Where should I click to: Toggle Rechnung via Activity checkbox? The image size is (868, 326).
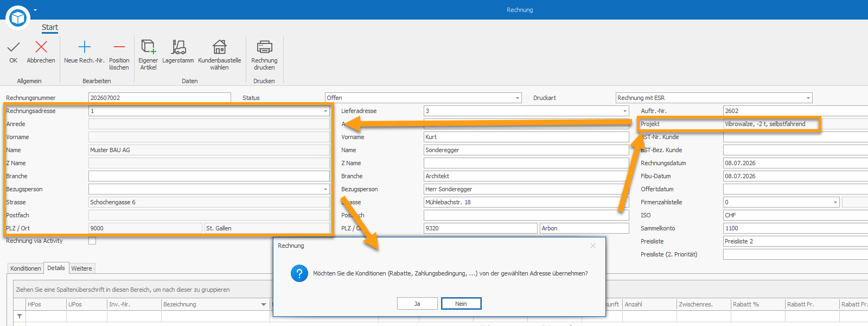(92, 241)
